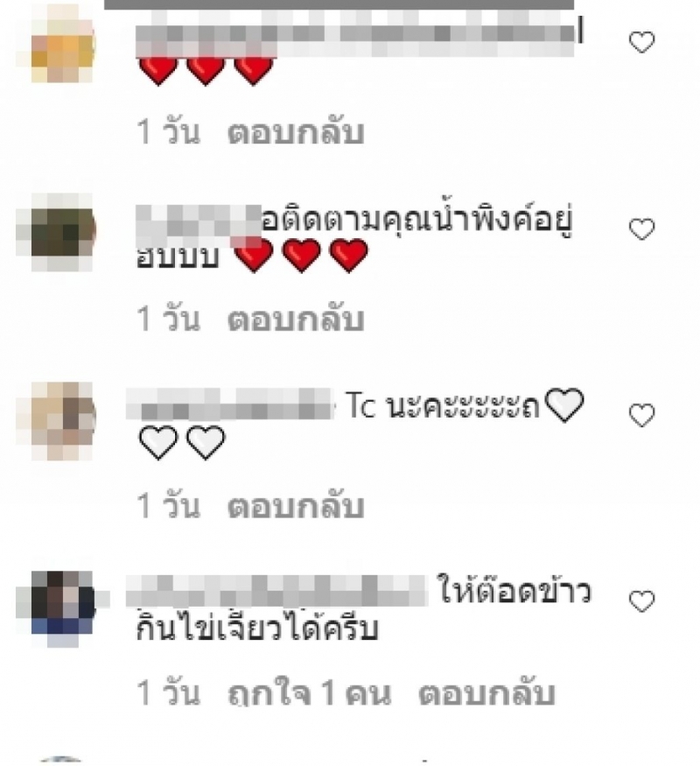The image size is (700, 766).
Task: Like the 'Tc นะคะ' comment
Action: (x=641, y=415)
